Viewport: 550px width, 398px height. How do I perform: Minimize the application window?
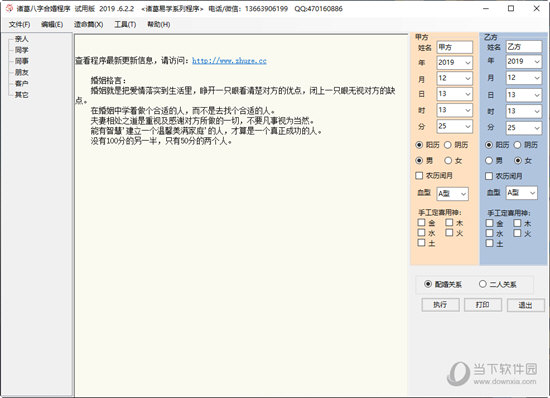pyautogui.click(x=485, y=9)
